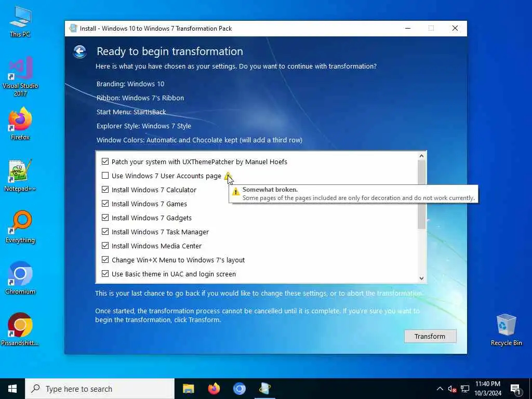Click the Type here to search box
532x399 pixels.
(x=100, y=389)
